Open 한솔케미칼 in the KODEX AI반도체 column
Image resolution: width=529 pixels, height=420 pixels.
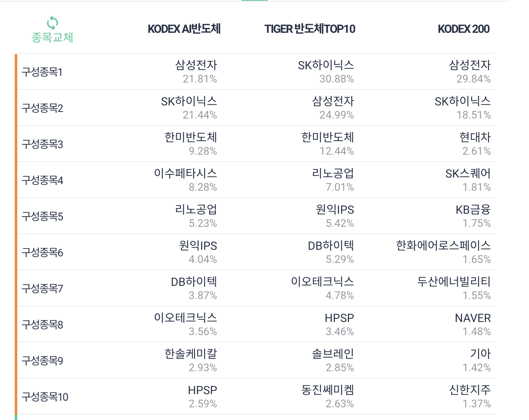(x=191, y=354)
